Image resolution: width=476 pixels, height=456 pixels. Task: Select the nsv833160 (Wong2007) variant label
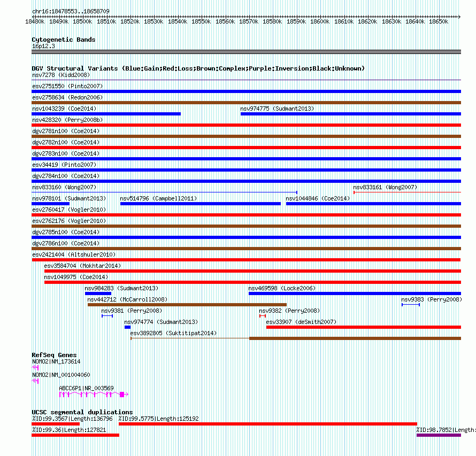64,187
